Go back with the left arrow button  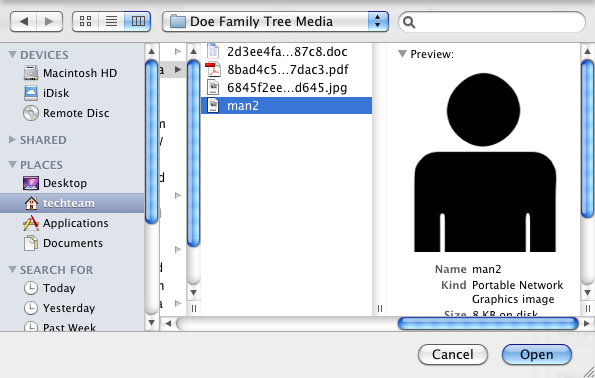tap(24, 22)
